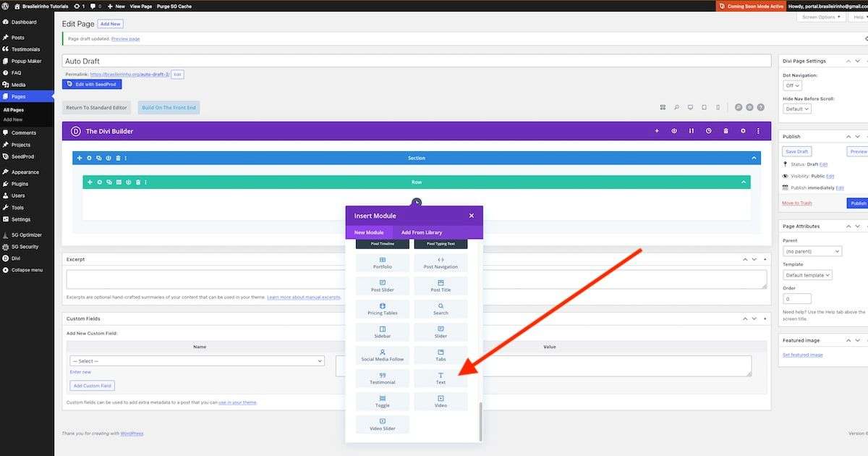
Task: Open the Divi Builder three-dot menu
Action: [758, 131]
